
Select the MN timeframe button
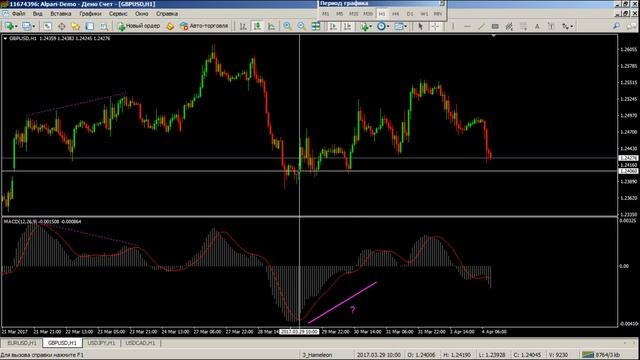pos(438,14)
